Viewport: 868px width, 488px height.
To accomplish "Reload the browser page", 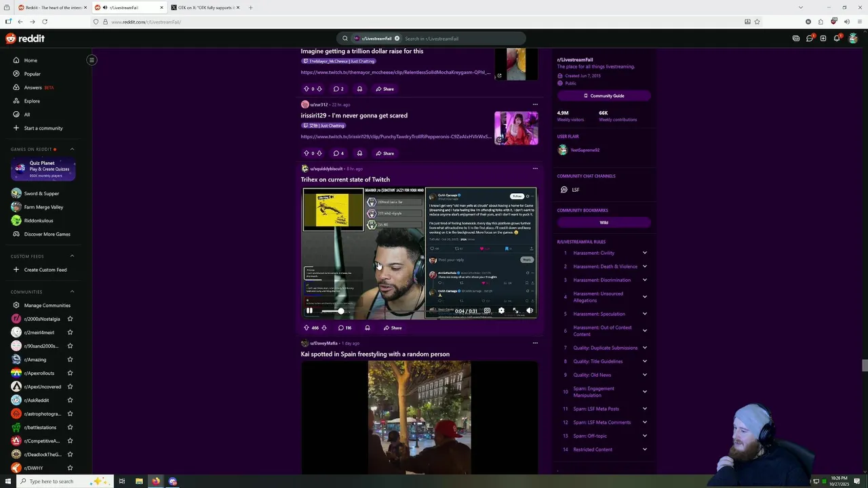I will tap(45, 22).
